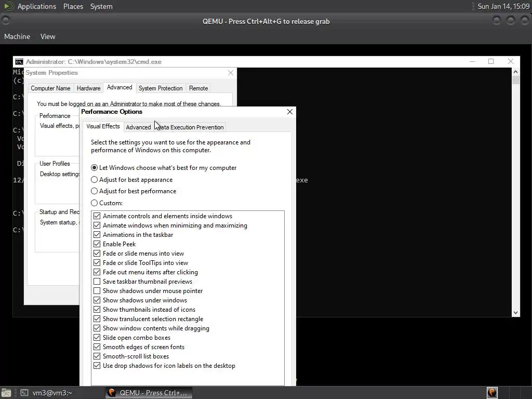Select Advanced tab in System Properties
532x399 pixels.
click(x=119, y=87)
